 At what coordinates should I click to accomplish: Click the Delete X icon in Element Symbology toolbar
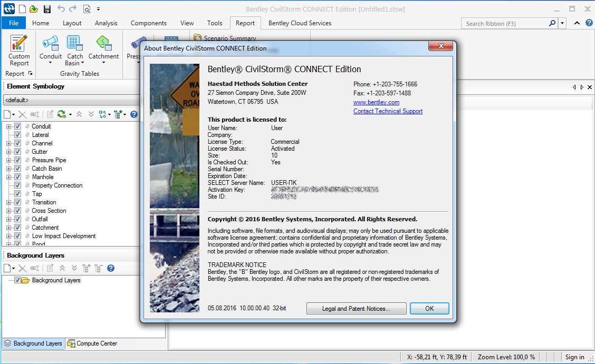click(22, 114)
